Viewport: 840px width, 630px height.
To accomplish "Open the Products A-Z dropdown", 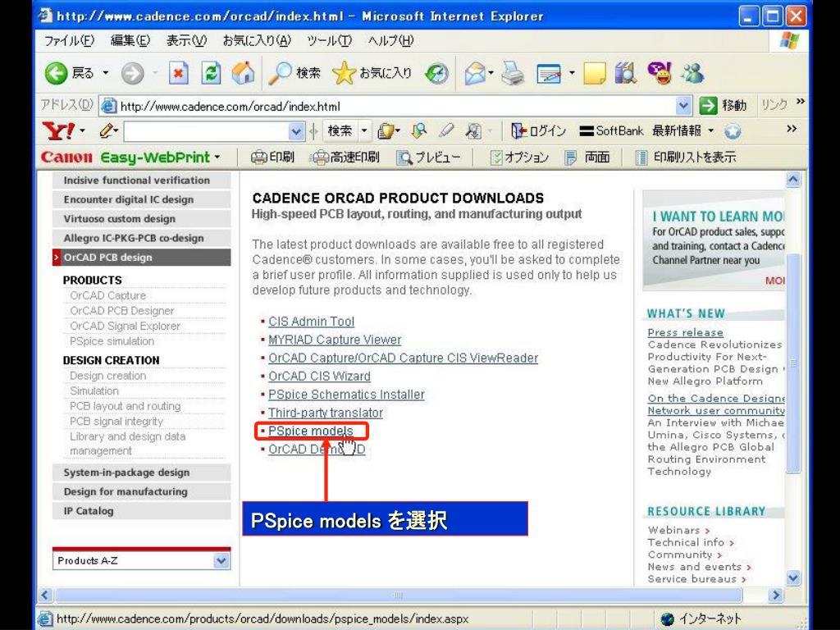I will click(141, 561).
